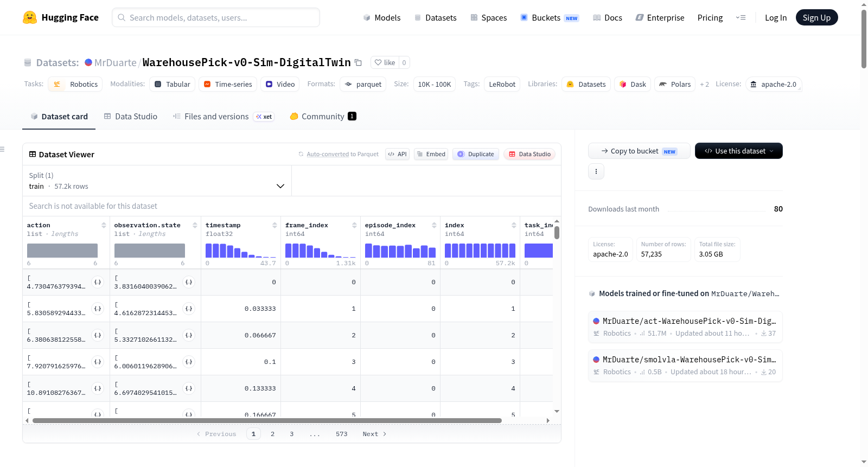Screen dimensions: 868x467
Task: Go to Datasets in the navigation
Action: click(x=436, y=17)
